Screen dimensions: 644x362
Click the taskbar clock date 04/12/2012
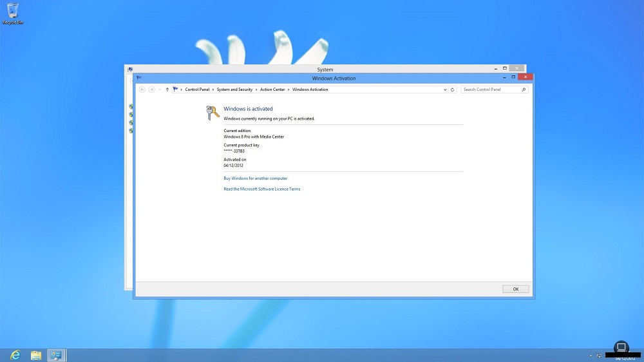[x=625, y=359]
